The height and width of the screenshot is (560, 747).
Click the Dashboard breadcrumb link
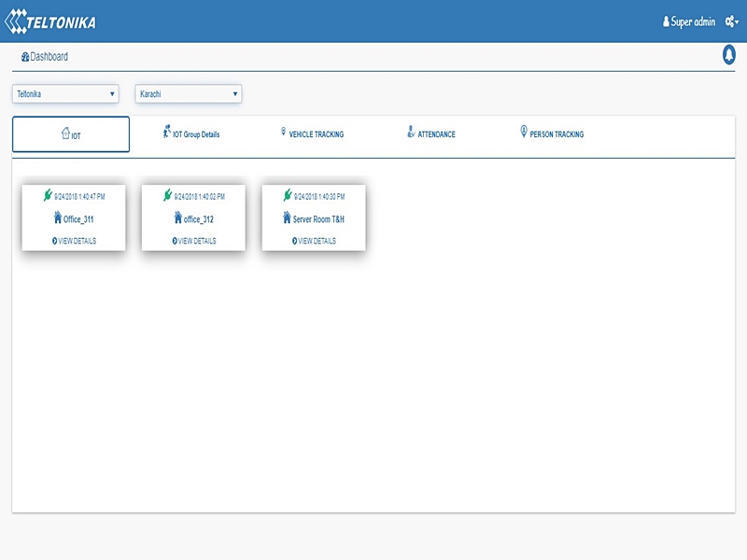click(49, 57)
